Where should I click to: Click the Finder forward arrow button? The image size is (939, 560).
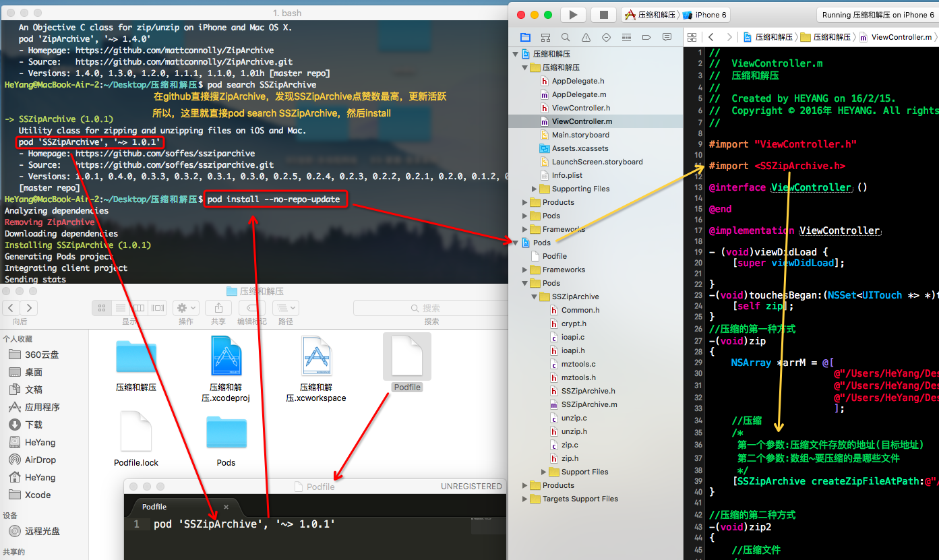(28, 308)
